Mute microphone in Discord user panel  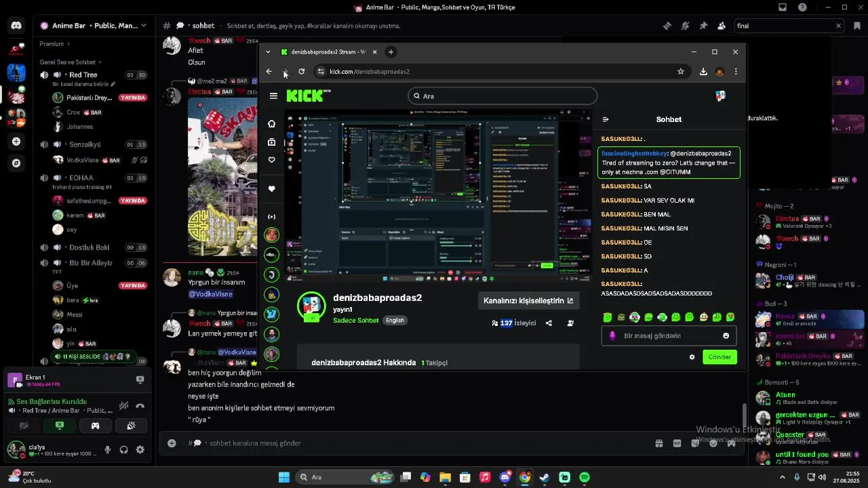click(107, 449)
